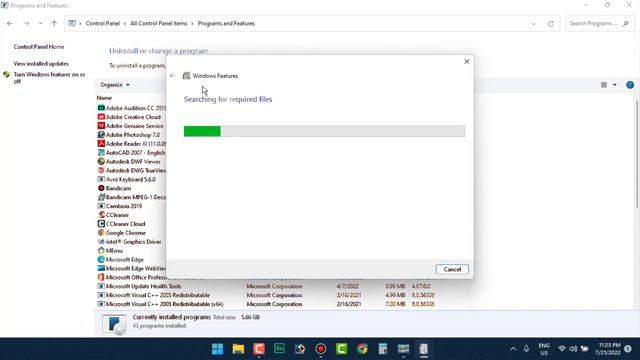Select Camtasia 2019 program icon

[101, 206]
